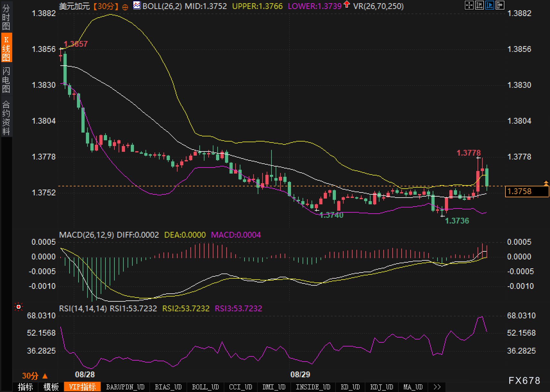Open the 【30分】 period selector in title
The image size is (550, 392).
pyautogui.click(x=106, y=6)
